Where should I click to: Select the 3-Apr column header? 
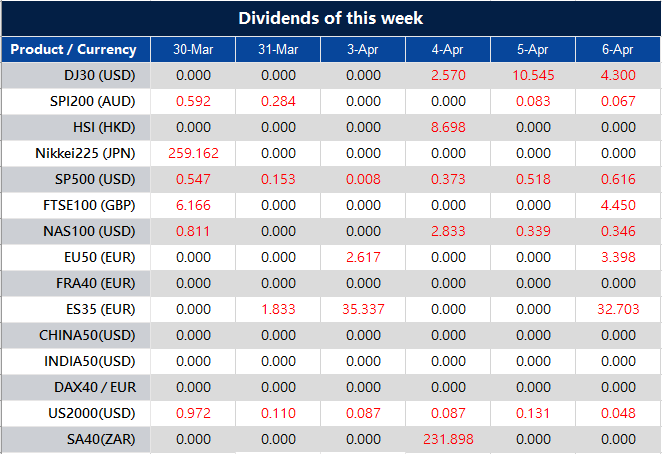point(363,49)
